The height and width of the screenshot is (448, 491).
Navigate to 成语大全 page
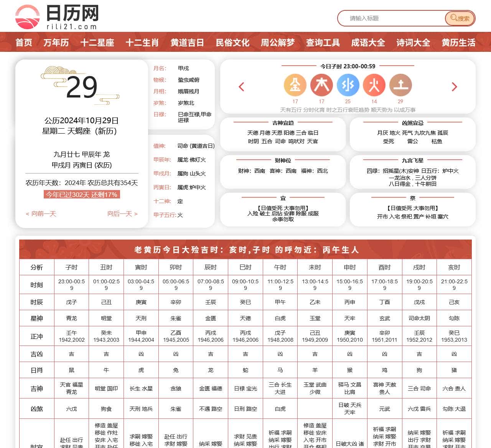(368, 42)
